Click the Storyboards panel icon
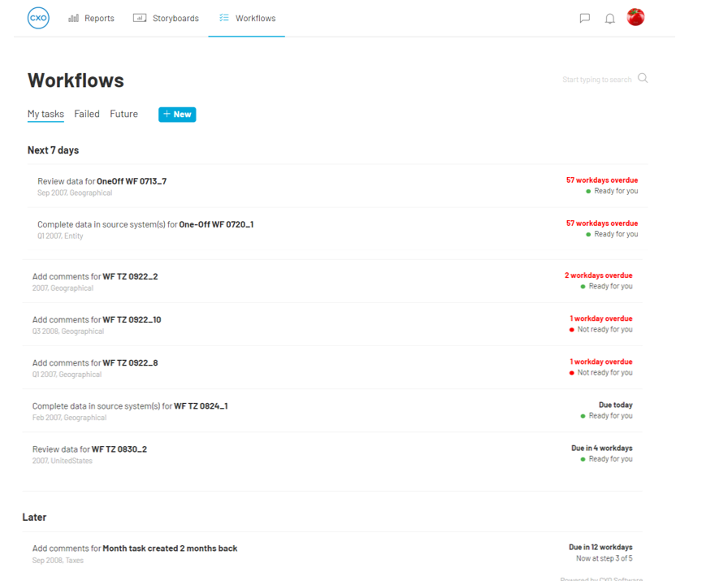Image resolution: width=728 pixels, height=581 pixels. point(138,17)
